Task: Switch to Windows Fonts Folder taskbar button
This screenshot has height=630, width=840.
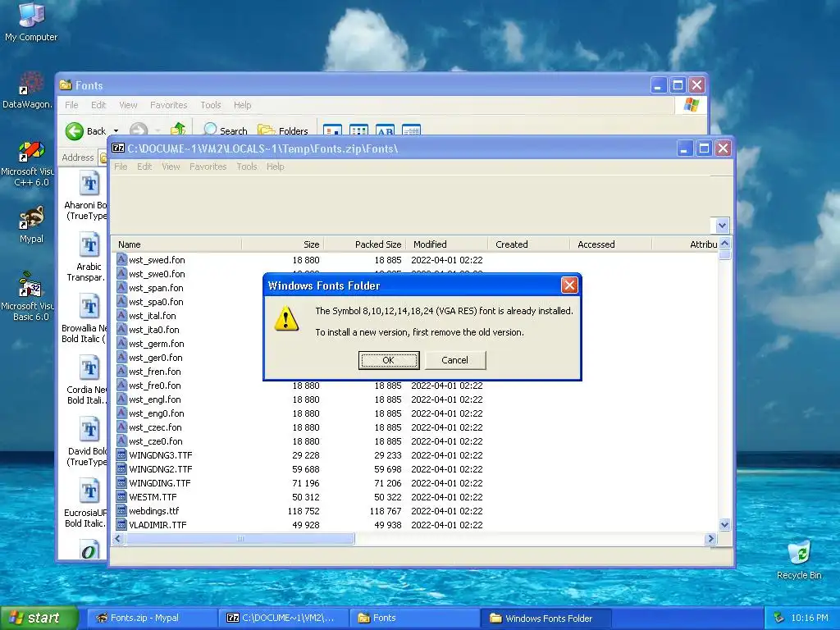Action: (546, 618)
